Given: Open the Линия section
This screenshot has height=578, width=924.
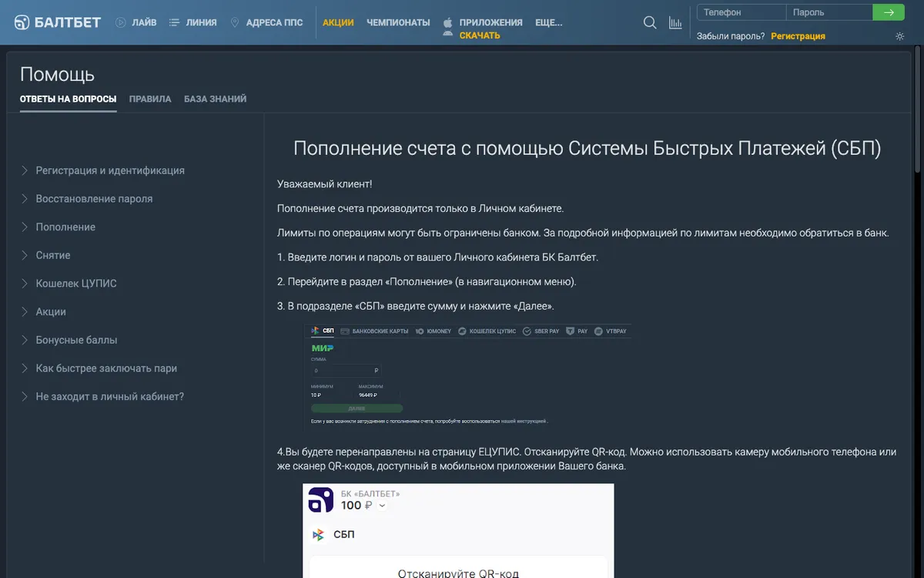Looking at the screenshot, I should [192, 22].
